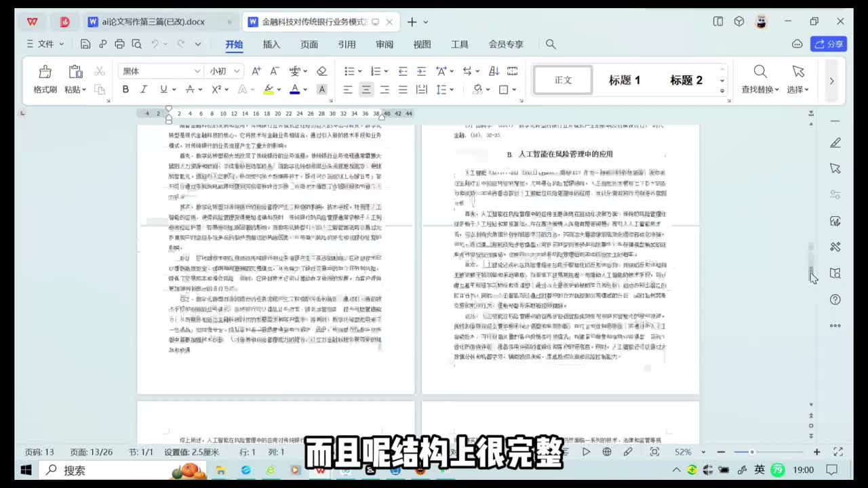Image resolution: width=868 pixels, height=488 pixels.
Task: Apply the 标题 1 style
Action: tap(624, 80)
